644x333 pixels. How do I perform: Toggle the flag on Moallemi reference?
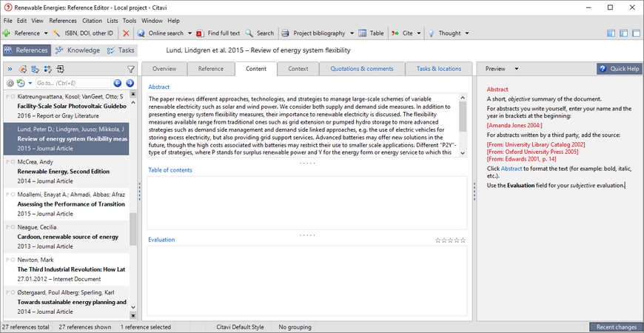[8, 195]
